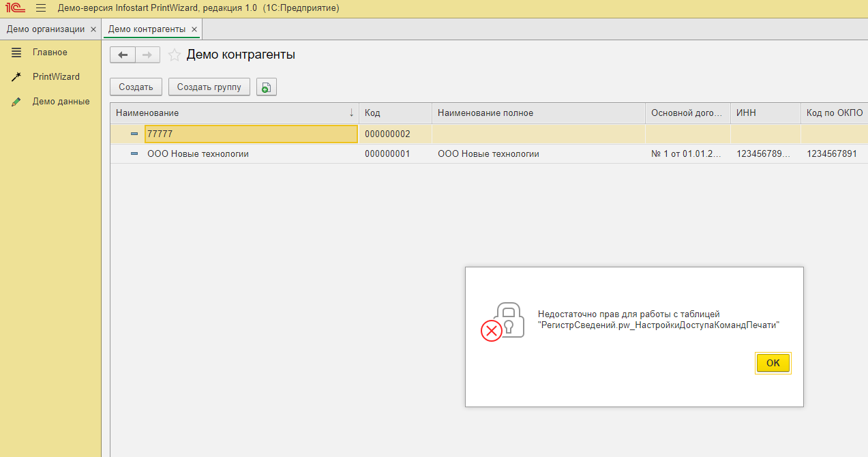
Task: Open the PrintWizard section in the sidebar
Action: point(56,76)
